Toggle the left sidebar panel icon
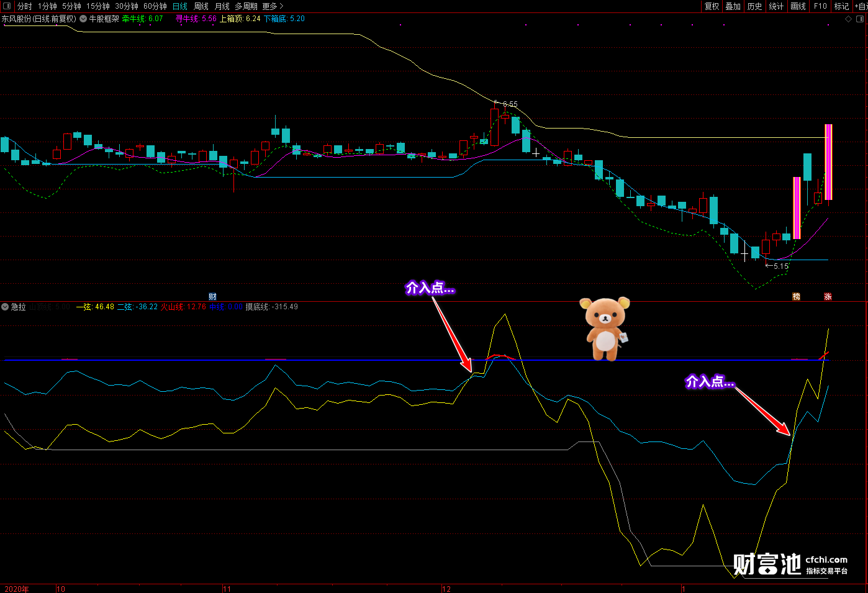Viewport: 868px width, 593px height. point(7,6)
